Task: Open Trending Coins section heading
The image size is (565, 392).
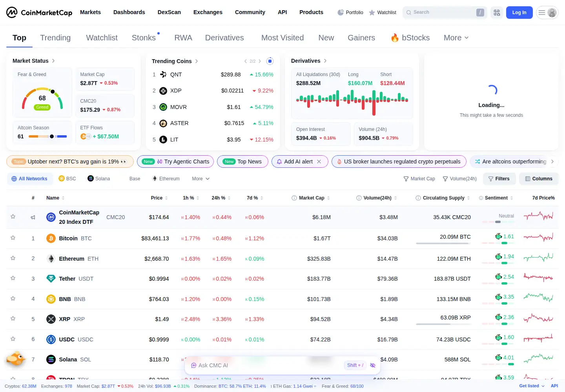Action: (175, 61)
